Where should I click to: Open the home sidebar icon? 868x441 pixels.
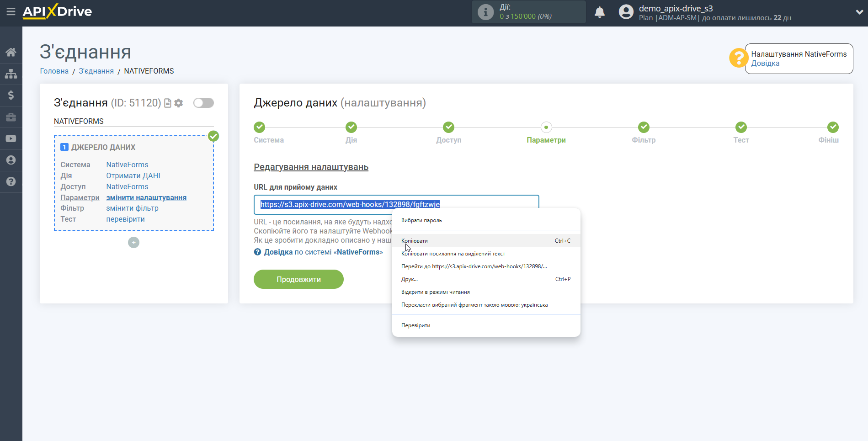pyautogui.click(x=11, y=52)
